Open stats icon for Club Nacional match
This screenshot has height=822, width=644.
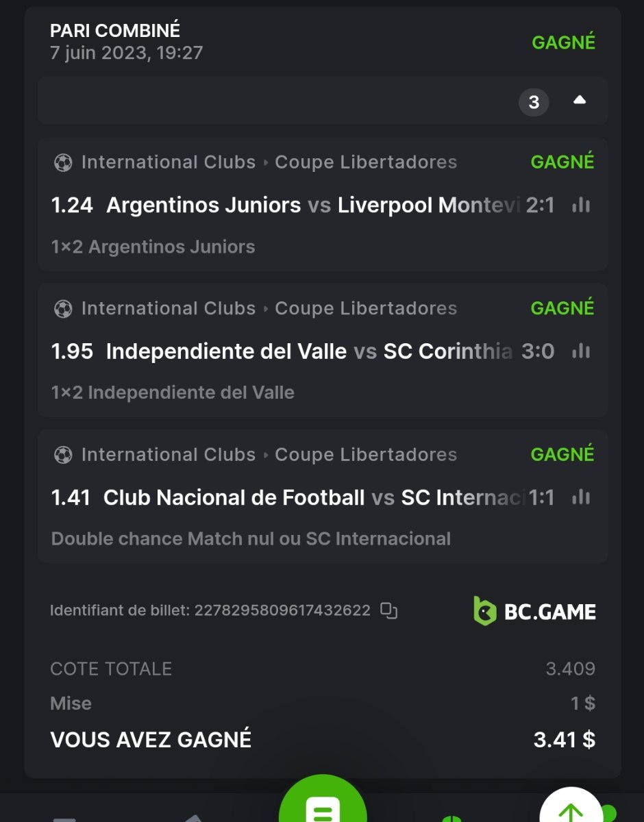point(581,497)
